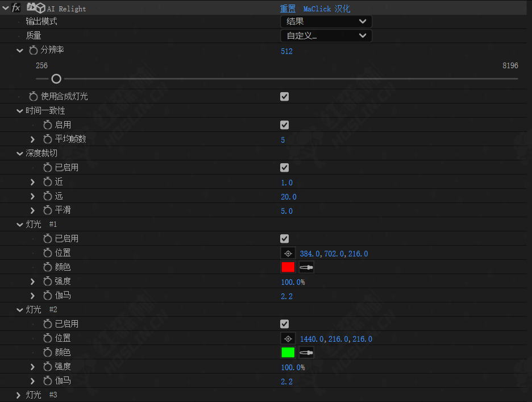Viewport: 532px width, 402px height.
Task: Toggle stopwatch for 灯光 #2 伽马
Action: pos(48,381)
